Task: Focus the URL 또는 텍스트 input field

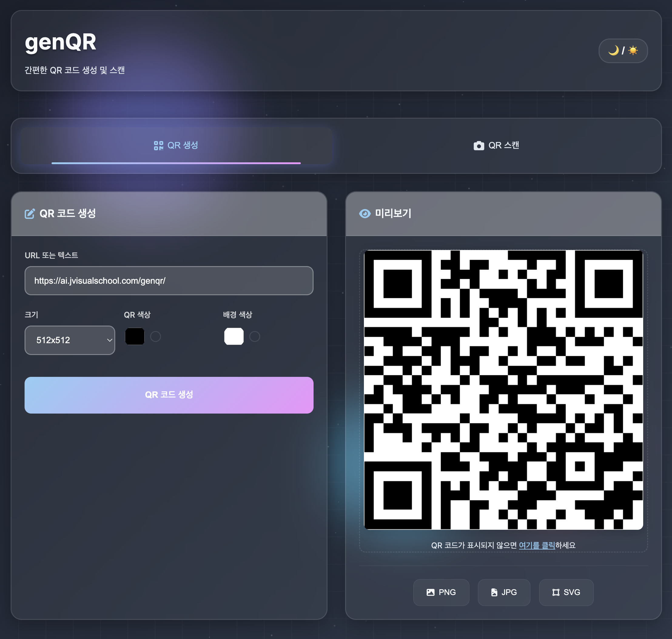Action: (169, 281)
